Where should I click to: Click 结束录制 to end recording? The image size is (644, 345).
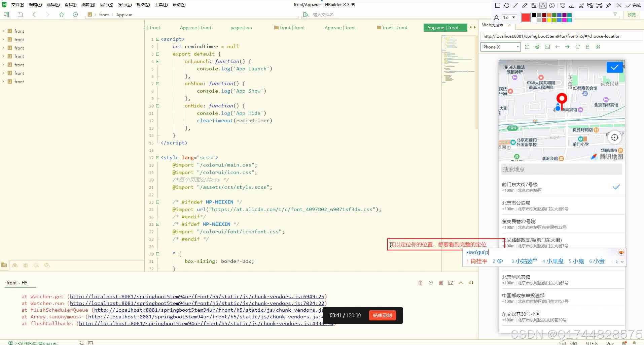382,315
